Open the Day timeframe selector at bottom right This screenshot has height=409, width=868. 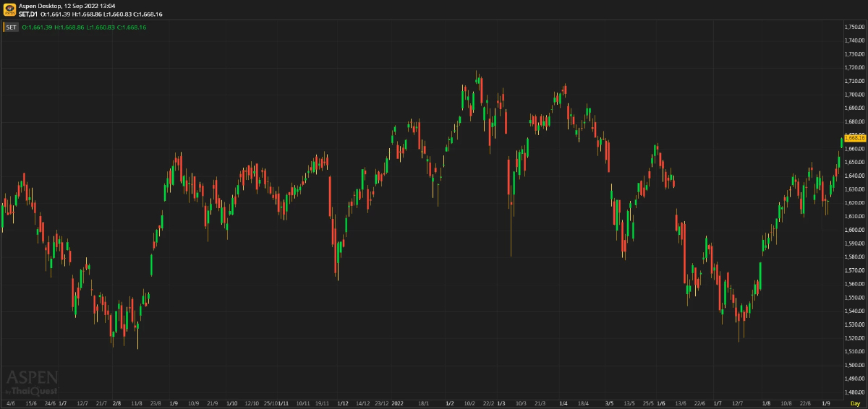coord(855,403)
